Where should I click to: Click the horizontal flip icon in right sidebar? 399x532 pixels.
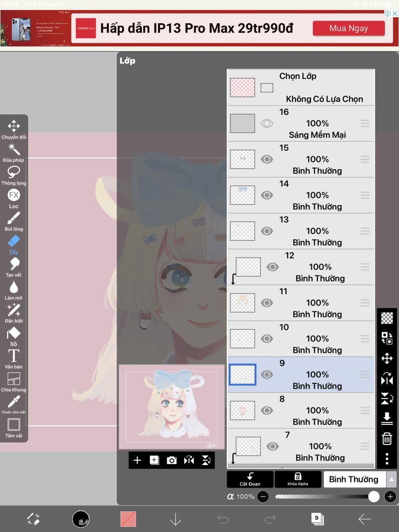[387, 378]
